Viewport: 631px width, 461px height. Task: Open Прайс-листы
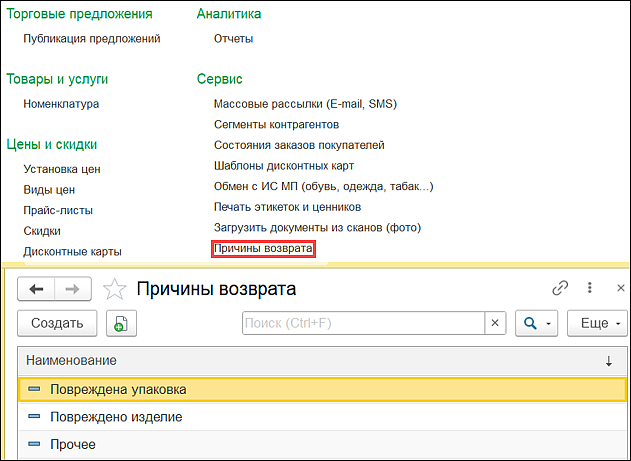point(58,210)
